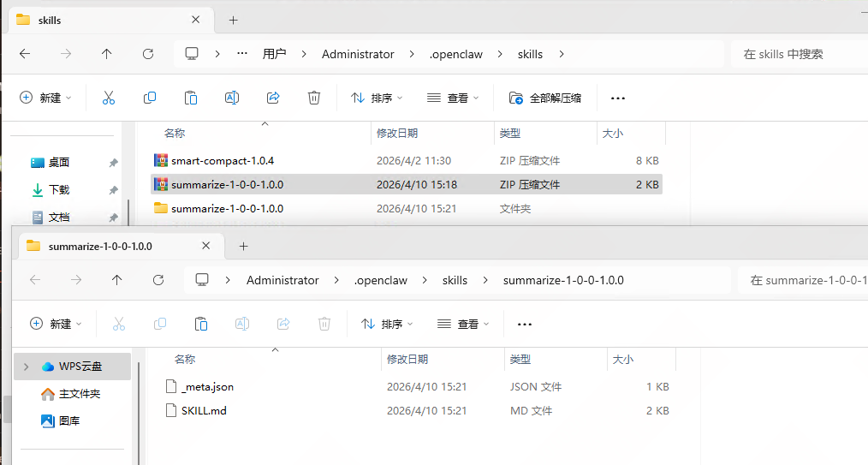868x465 pixels.
Task: Open Sort dropdown in skills window
Action: pos(377,98)
